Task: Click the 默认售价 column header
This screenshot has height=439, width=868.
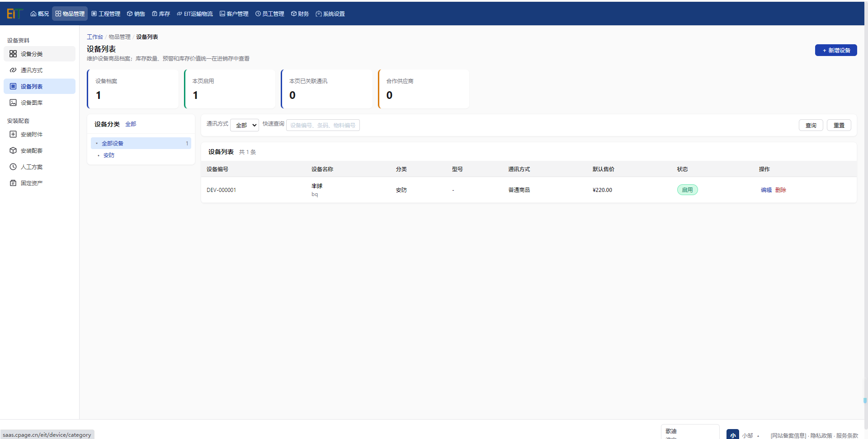Action: point(604,169)
